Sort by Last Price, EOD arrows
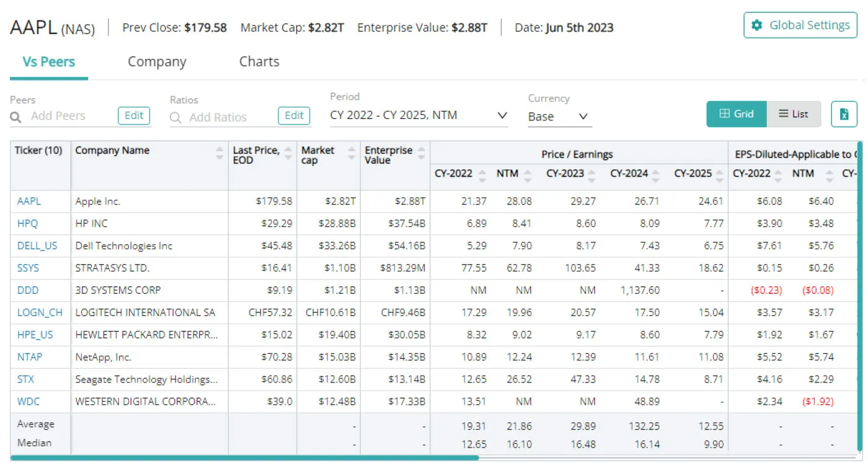The width and height of the screenshot is (868, 468). click(288, 153)
